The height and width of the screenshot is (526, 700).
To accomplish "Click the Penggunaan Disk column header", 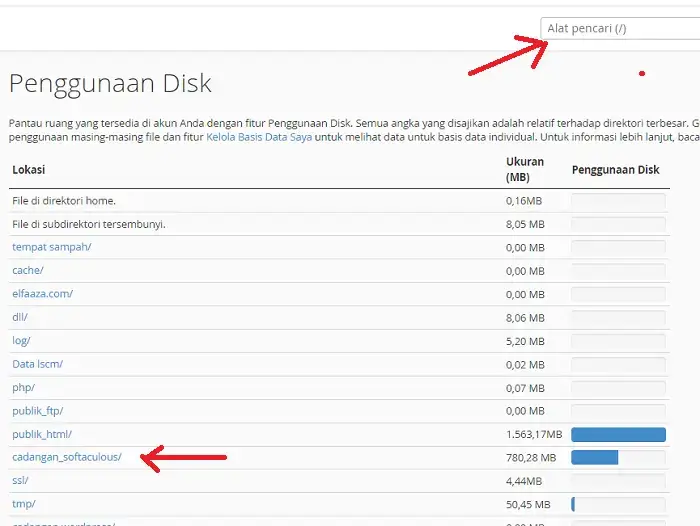I will point(615,170).
